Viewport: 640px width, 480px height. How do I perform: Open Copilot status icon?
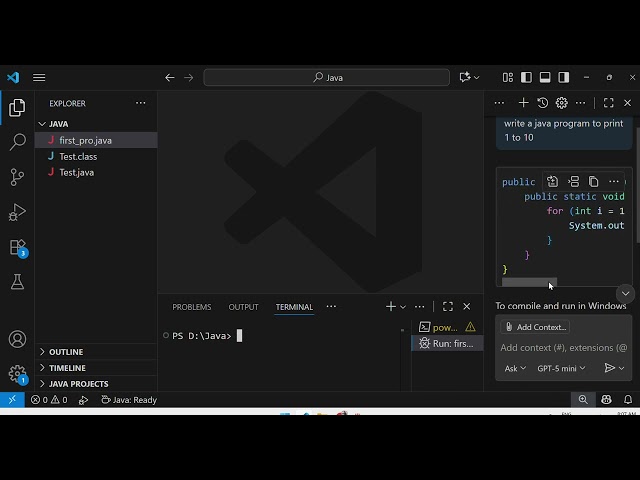(x=606, y=400)
